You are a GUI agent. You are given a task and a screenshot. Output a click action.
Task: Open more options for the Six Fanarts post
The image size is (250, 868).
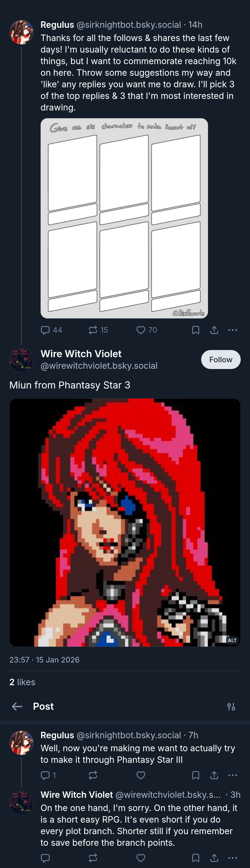(x=232, y=330)
